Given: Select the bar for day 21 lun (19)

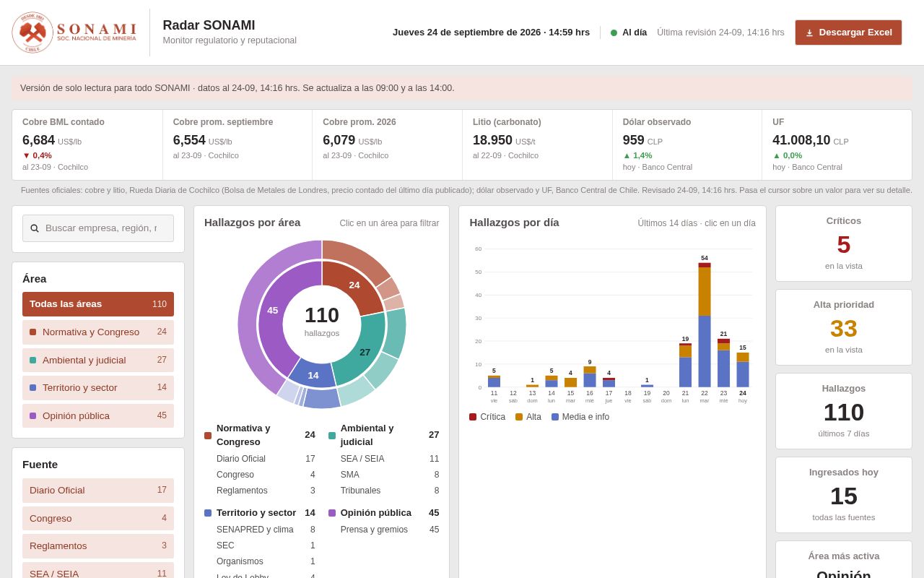Looking at the screenshot, I should coord(685,366).
